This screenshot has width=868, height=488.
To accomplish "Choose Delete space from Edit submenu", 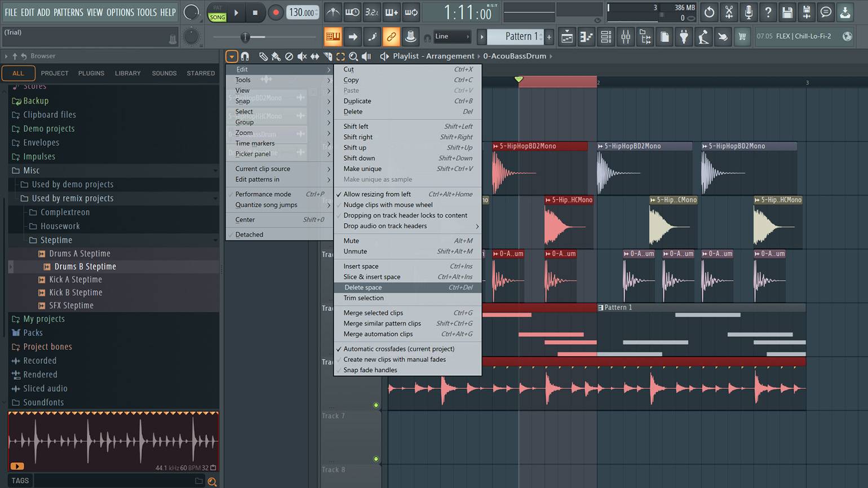I will (x=363, y=287).
